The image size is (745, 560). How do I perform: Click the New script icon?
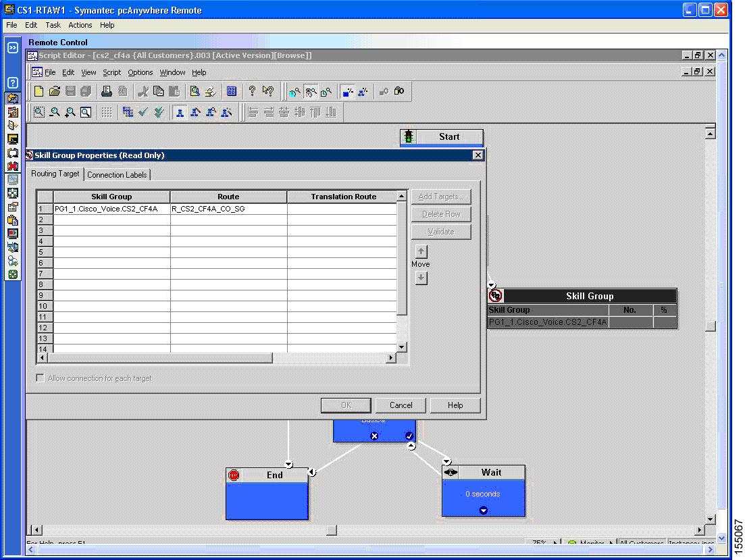(x=39, y=91)
